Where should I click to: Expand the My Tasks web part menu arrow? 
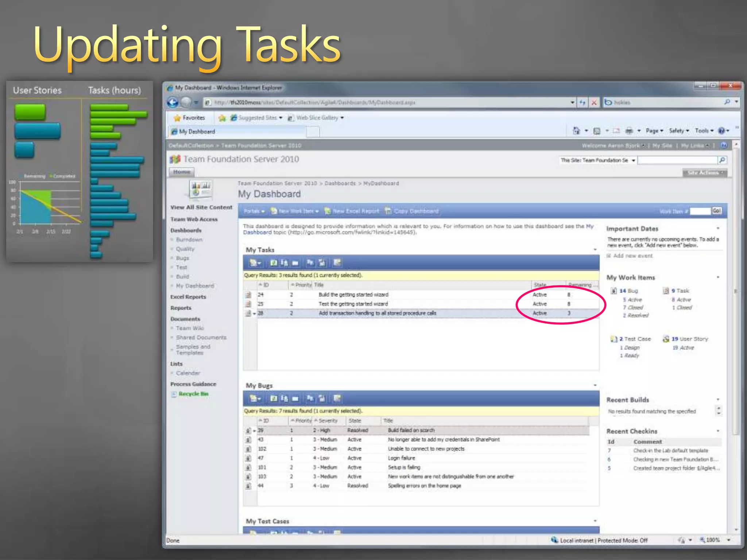[595, 250]
